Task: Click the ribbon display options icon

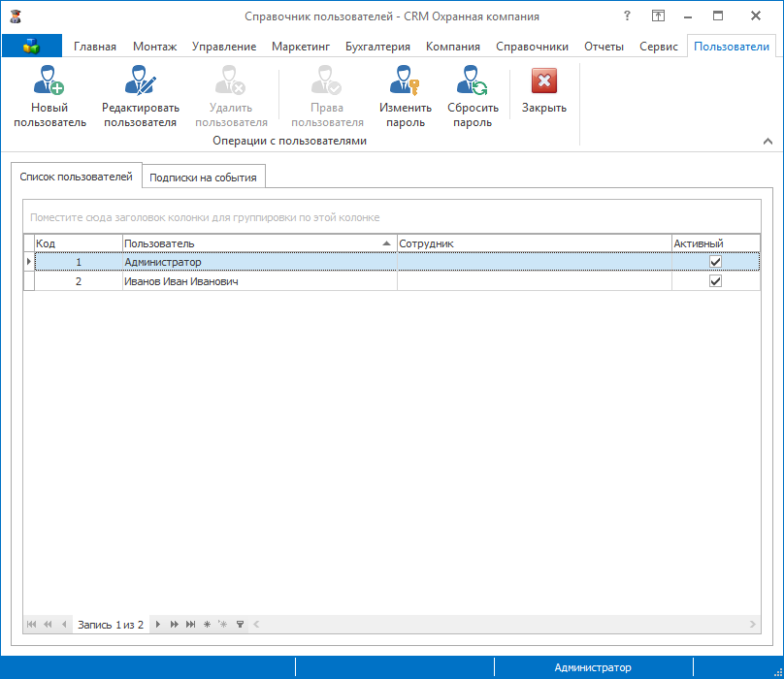Action: click(x=658, y=16)
